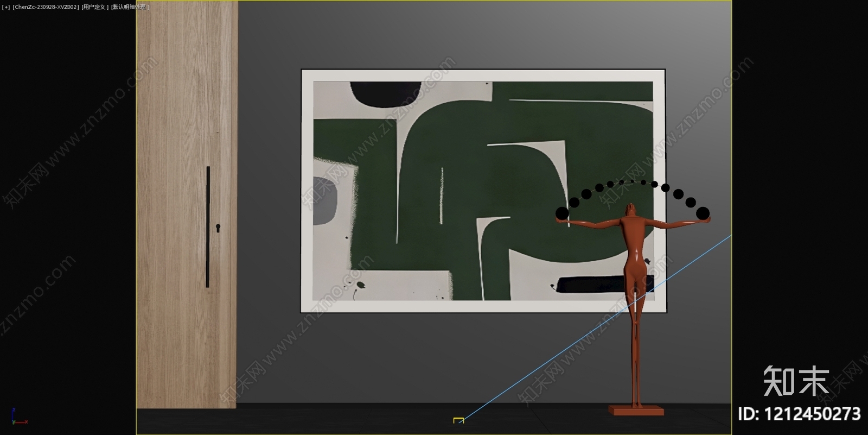Click the 知末 logo watermark
Image resolution: width=868 pixels, height=435 pixels.
[796, 381]
